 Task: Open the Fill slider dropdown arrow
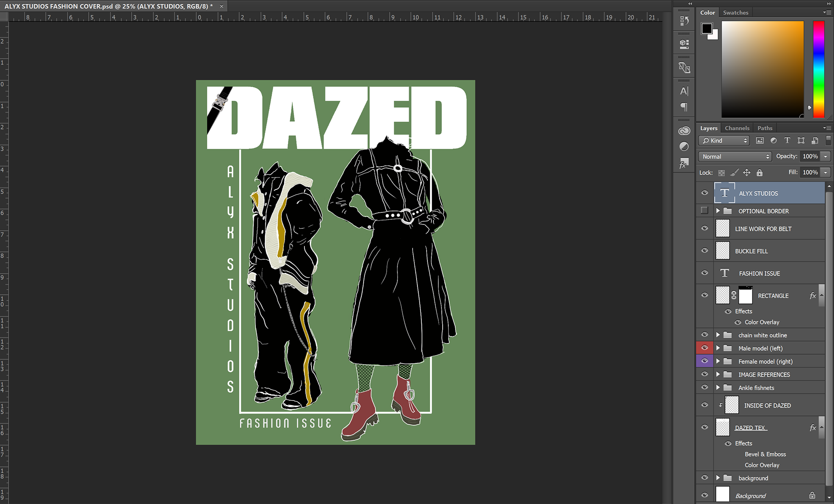(x=826, y=172)
